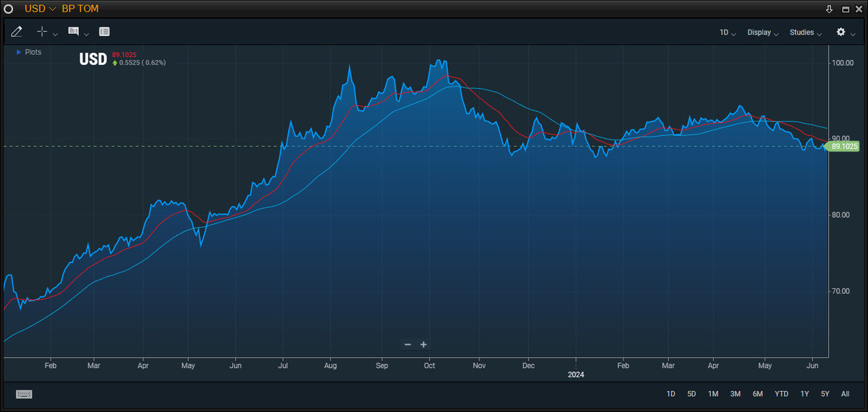
Task: Click the annotation comment tool icon
Action: [x=73, y=32]
